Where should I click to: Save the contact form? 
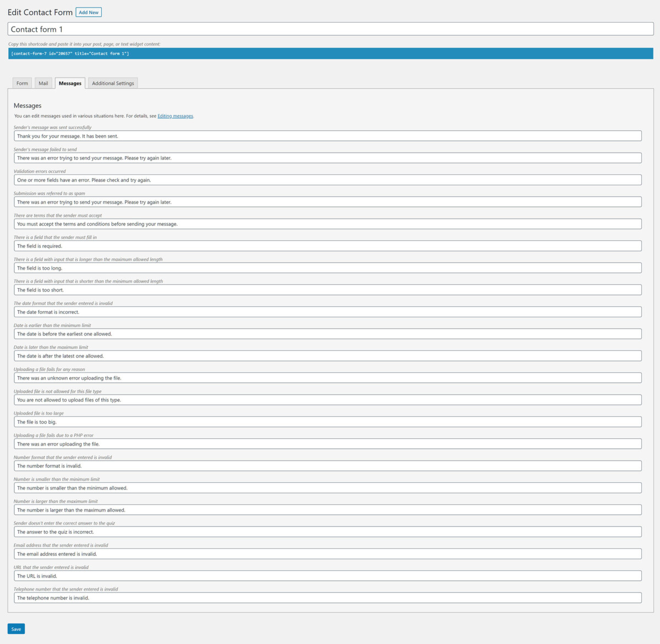pos(15,629)
